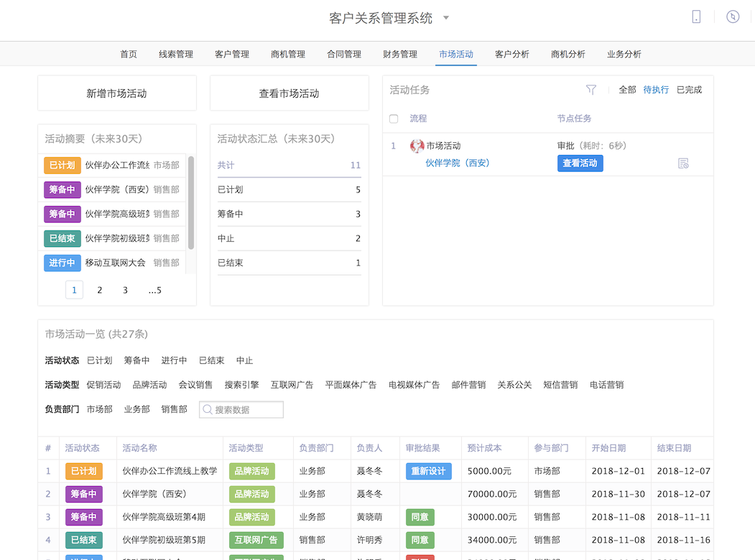Filter activity type by 邮件营销
Screen dimensions: 755x560
click(468, 385)
